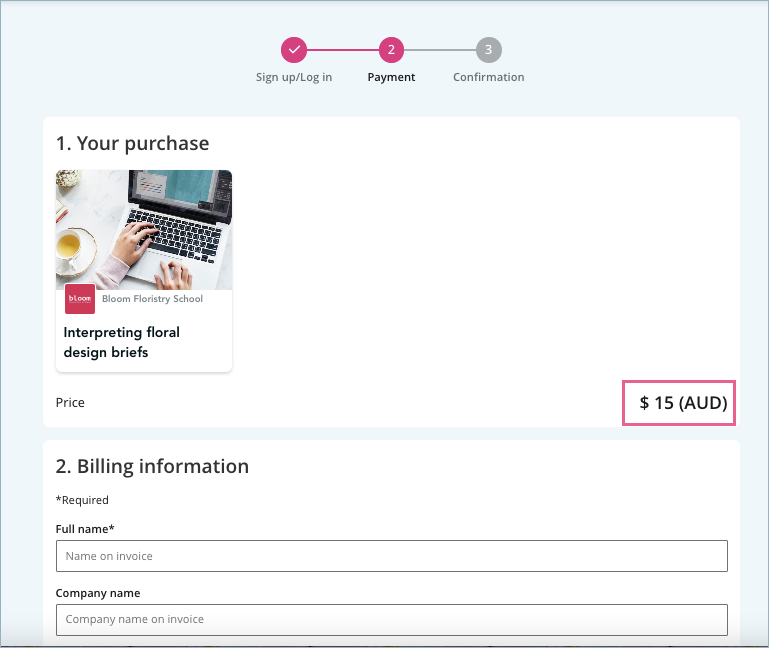This screenshot has width=769, height=648.
Task: Click step 2 Payment circle
Action: pyautogui.click(x=391, y=50)
